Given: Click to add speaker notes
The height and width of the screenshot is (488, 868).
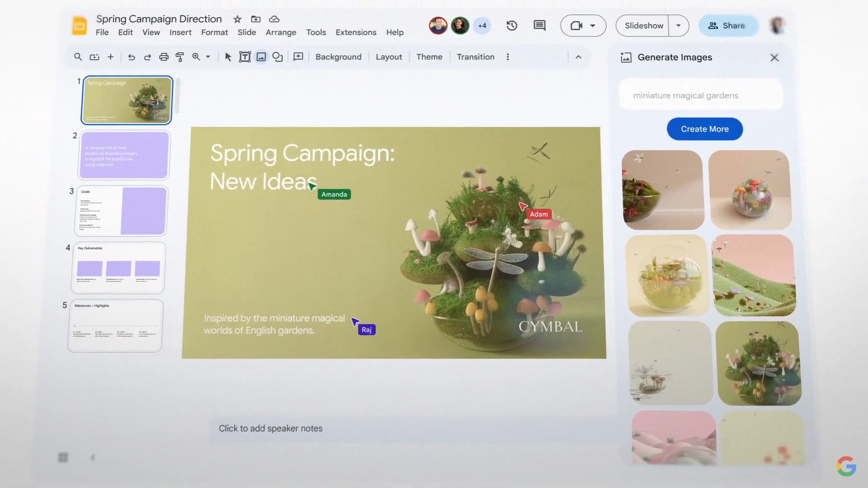Looking at the screenshot, I should pyautogui.click(x=270, y=428).
